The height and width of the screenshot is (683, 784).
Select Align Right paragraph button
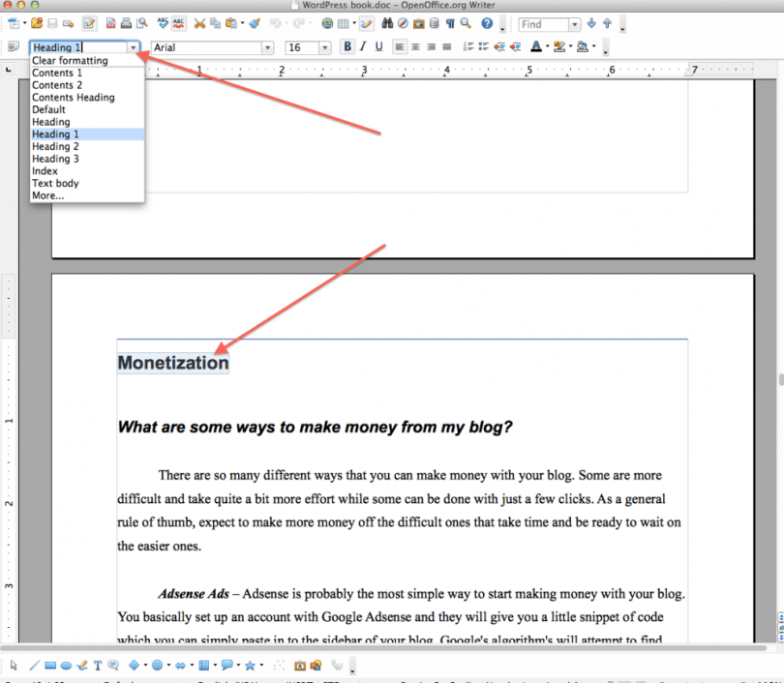pos(431,47)
